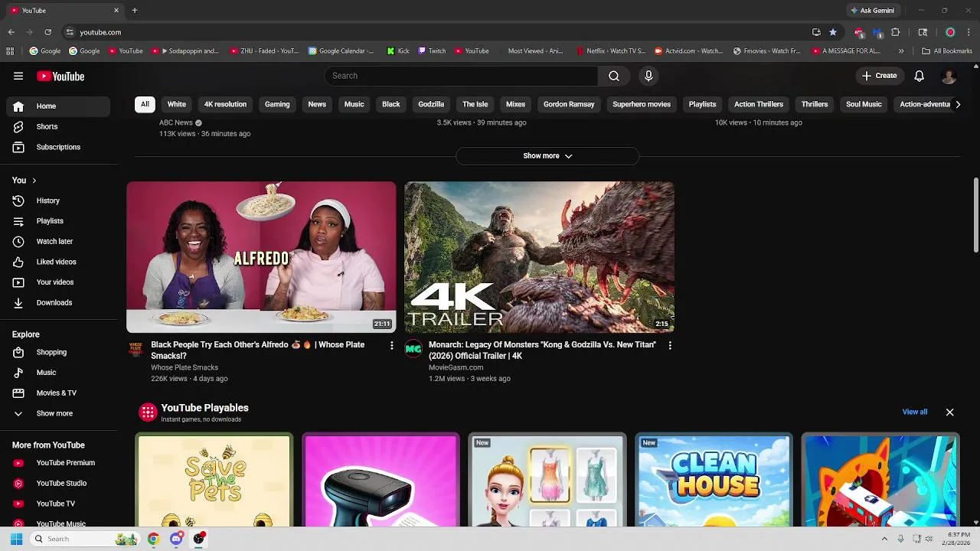Select the Soul Music filter chip

tap(864, 104)
